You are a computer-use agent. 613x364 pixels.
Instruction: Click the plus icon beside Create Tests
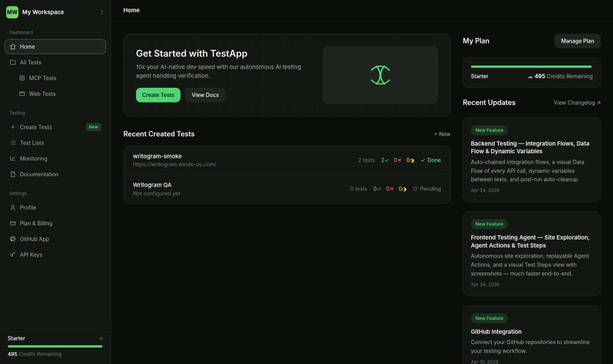(x=13, y=127)
